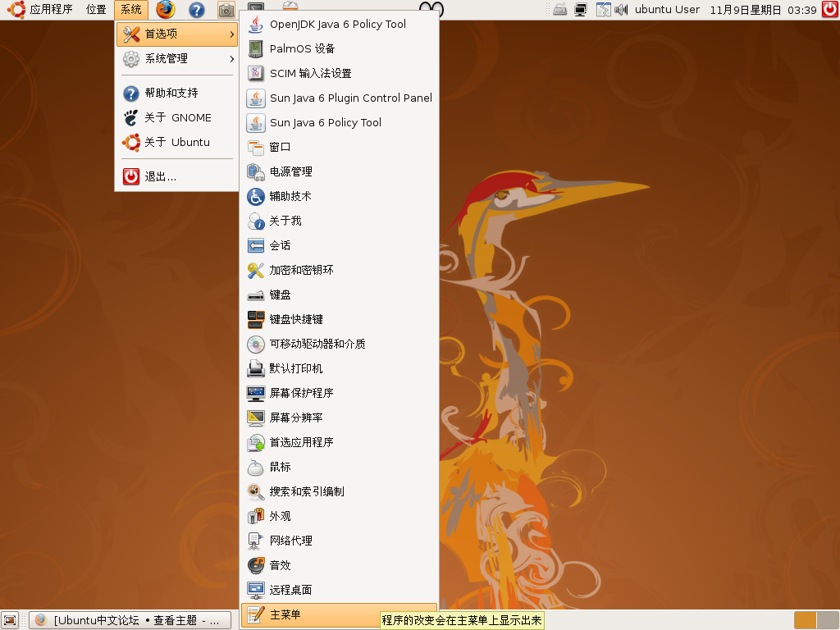Open PalmOS 设备 preferences

tap(339, 48)
